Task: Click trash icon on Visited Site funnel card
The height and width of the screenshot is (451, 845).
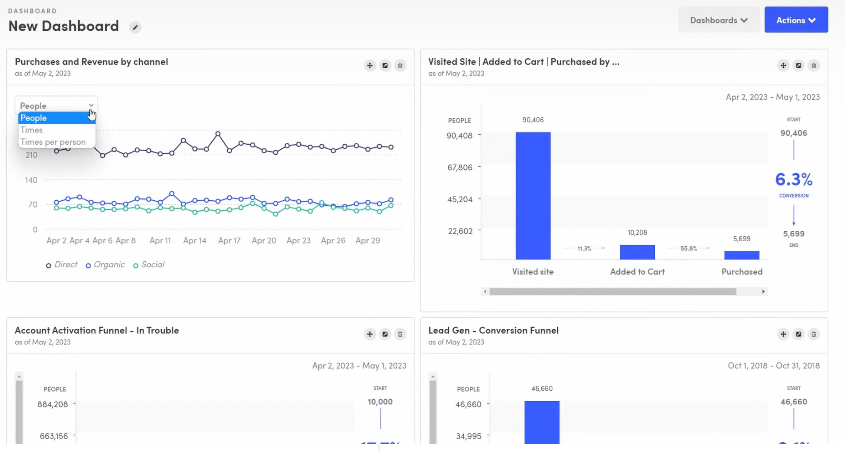Action: tap(813, 65)
